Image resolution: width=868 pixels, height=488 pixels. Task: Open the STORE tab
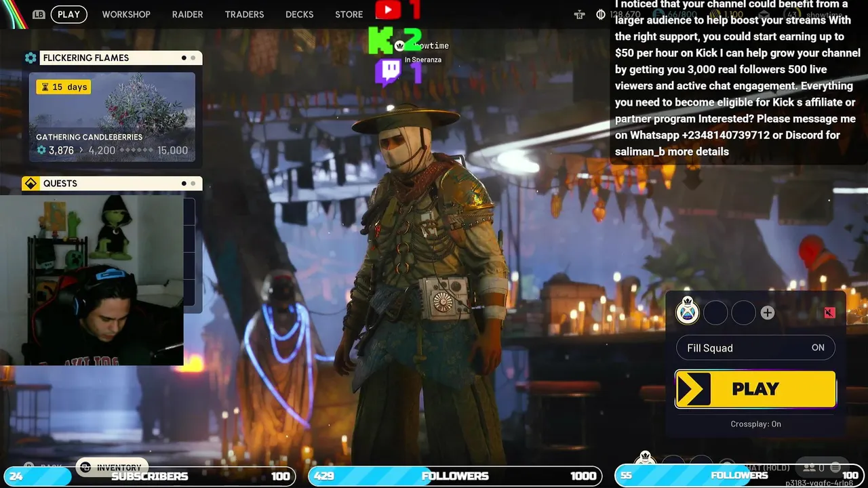click(349, 14)
